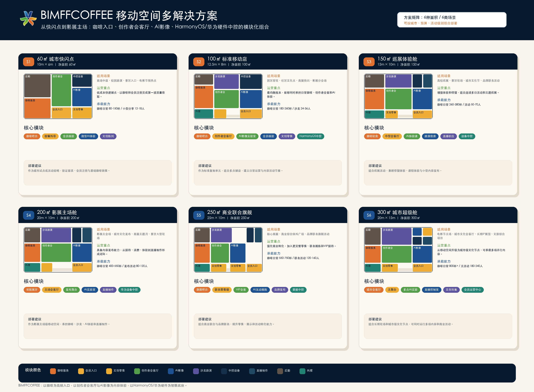Click the 主场会客厅 module tag
The height and width of the screenshot is (392, 534).
point(52,290)
